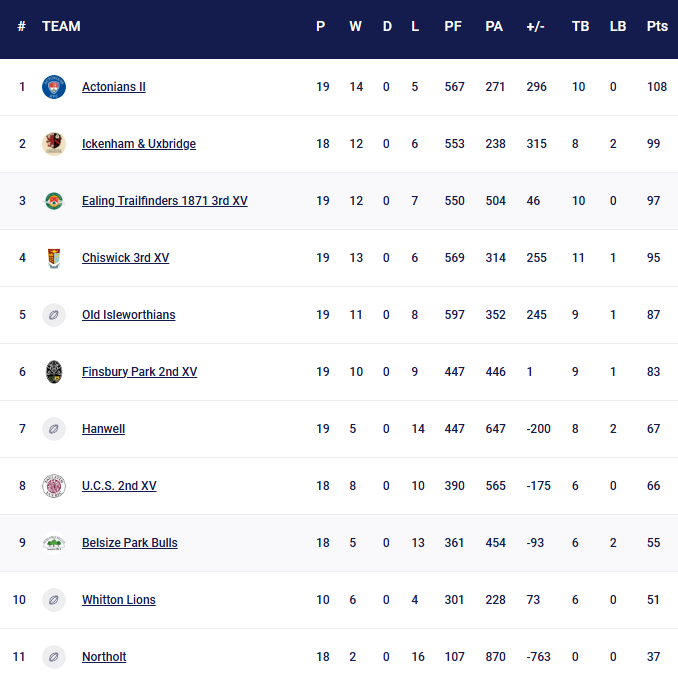This screenshot has width=678, height=673.
Task: Open the Old Isleworthians team link
Action: click(x=129, y=315)
